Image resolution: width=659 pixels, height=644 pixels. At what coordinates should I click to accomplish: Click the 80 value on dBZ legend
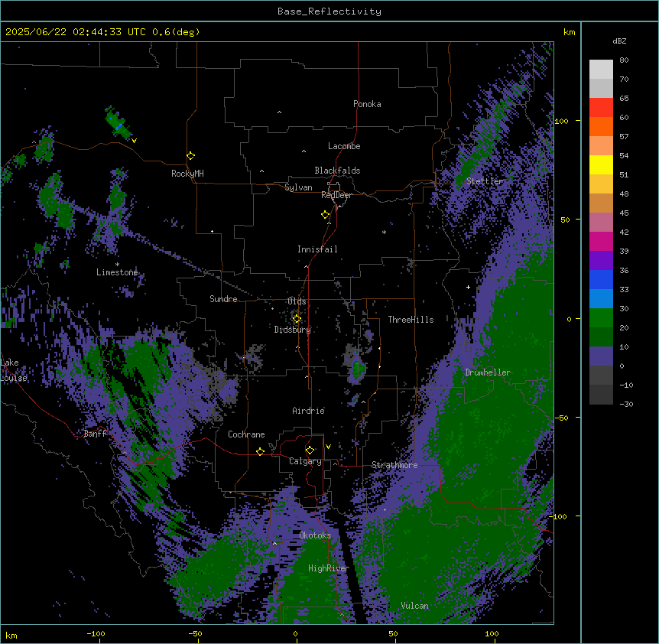[x=624, y=60]
